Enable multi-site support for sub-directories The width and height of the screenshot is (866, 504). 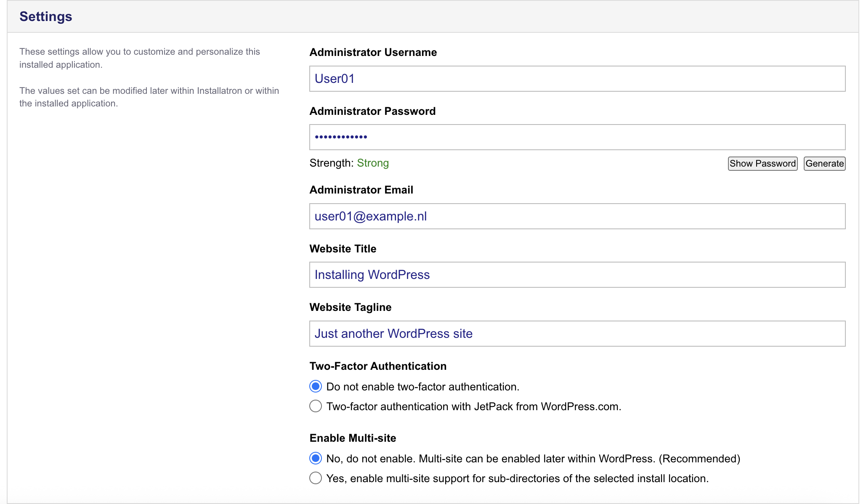[x=315, y=478]
